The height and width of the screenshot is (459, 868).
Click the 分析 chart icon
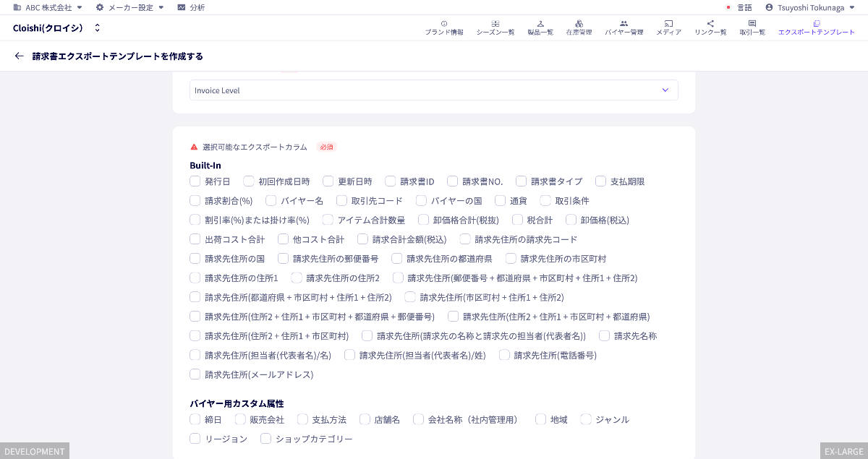tap(181, 7)
